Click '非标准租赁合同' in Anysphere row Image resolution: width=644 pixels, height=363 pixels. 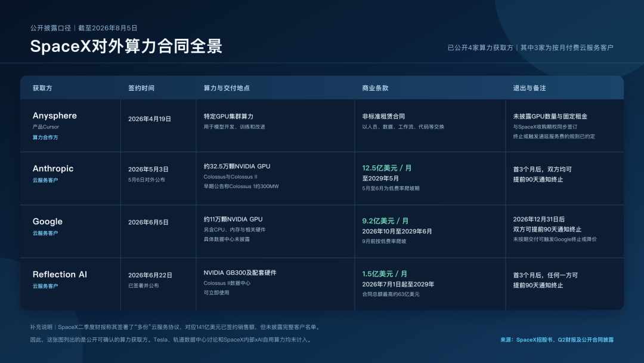point(383,116)
